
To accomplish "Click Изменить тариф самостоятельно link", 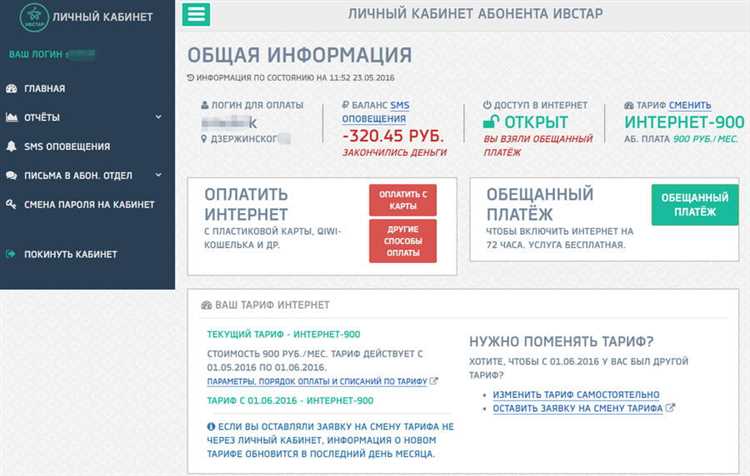I will click(576, 395).
